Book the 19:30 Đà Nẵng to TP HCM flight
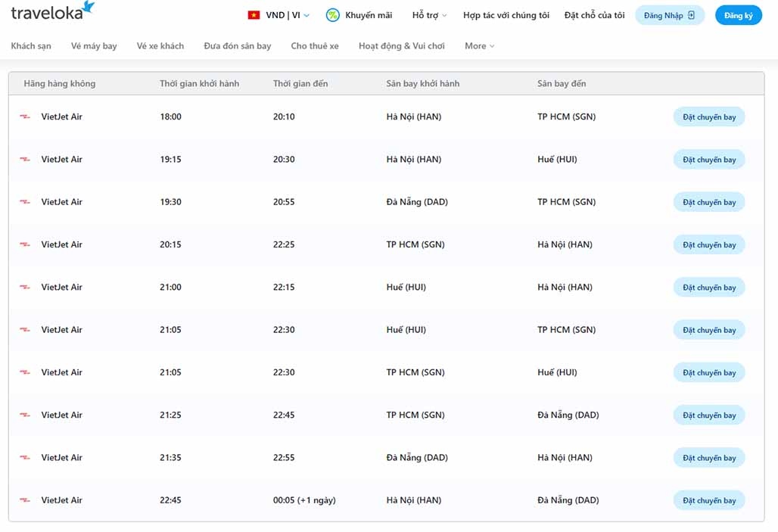Image resolution: width=778 pixels, height=532 pixels. pos(709,203)
